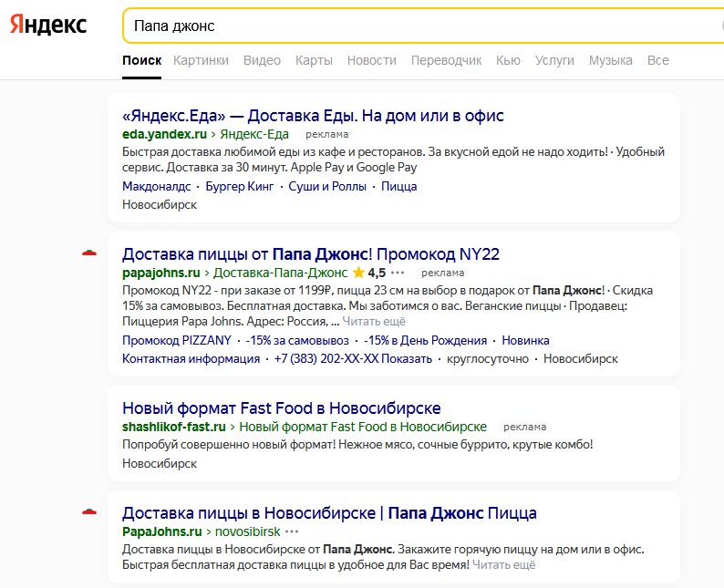This screenshot has width=724, height=588.
Task: Switch to the Картинки tab
Action: [x=201, y=60]
